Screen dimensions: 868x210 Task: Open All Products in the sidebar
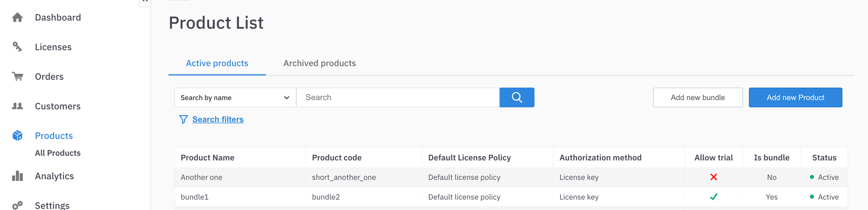point(58,153)
